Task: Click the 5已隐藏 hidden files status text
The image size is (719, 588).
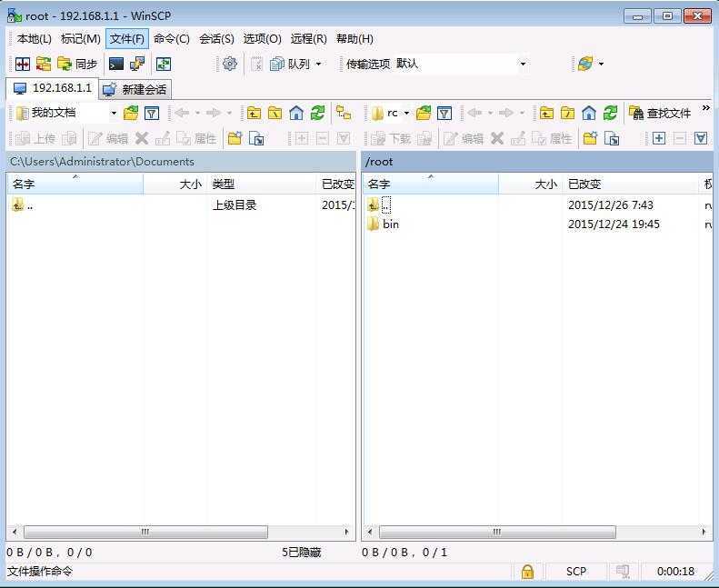Action: click(x=301, y=553)
